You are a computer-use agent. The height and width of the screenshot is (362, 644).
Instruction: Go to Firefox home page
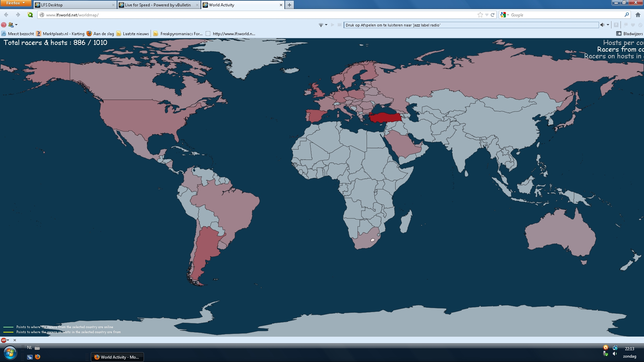click(x=638, y=15)
